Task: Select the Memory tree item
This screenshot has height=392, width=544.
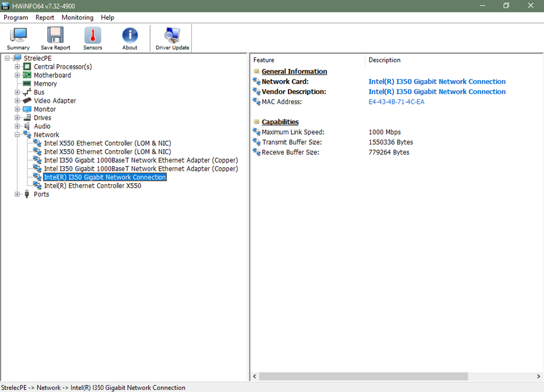Action: coord(45,84)
